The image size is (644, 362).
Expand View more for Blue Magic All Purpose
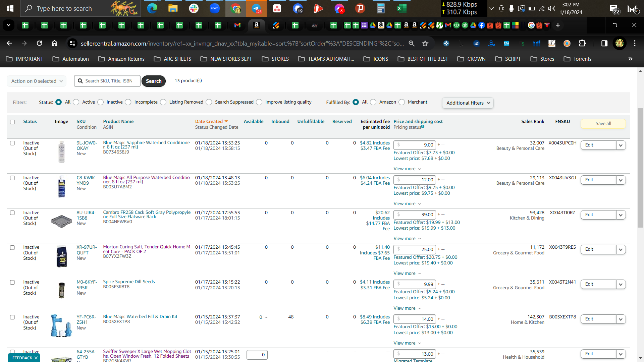click(407, 203)
